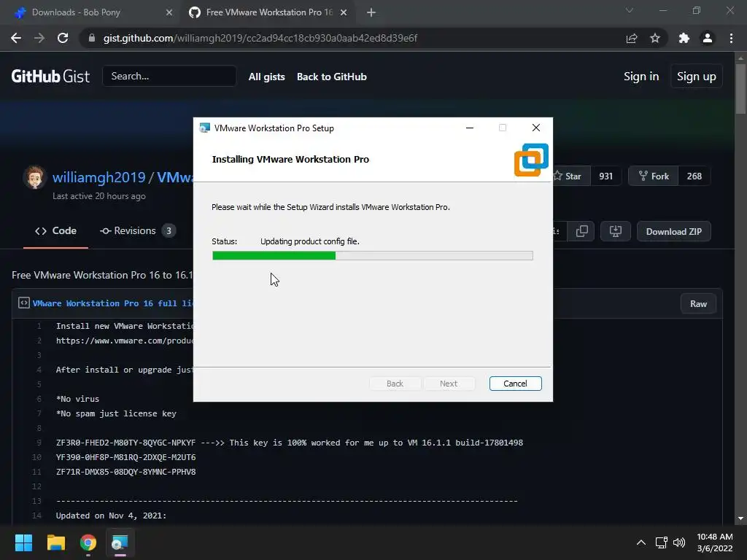Switch to Chrome on the taskbar
The height and width of the screenshot is (560, 747).
coord(88,542)
